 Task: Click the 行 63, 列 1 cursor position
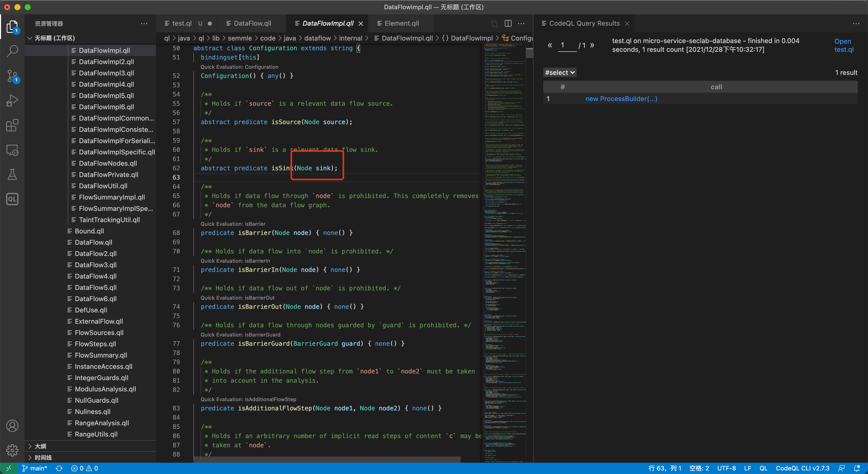point(665,468)
